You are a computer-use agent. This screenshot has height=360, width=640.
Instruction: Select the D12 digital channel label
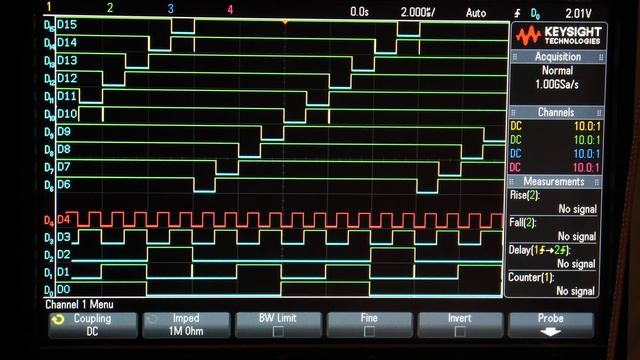click(67, 78)
